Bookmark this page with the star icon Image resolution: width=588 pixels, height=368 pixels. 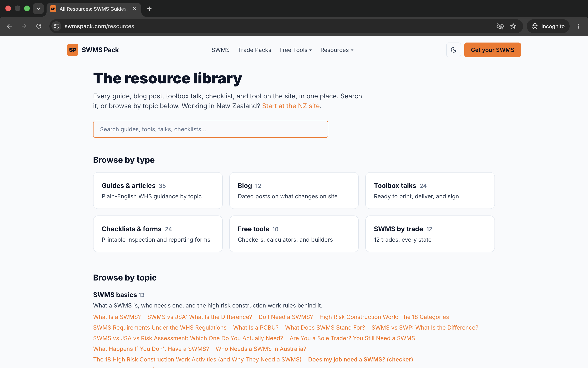click(x=513, y=26)
